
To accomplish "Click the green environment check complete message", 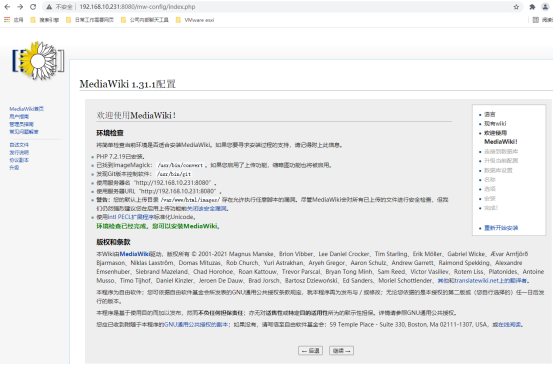I will (158, 226).
